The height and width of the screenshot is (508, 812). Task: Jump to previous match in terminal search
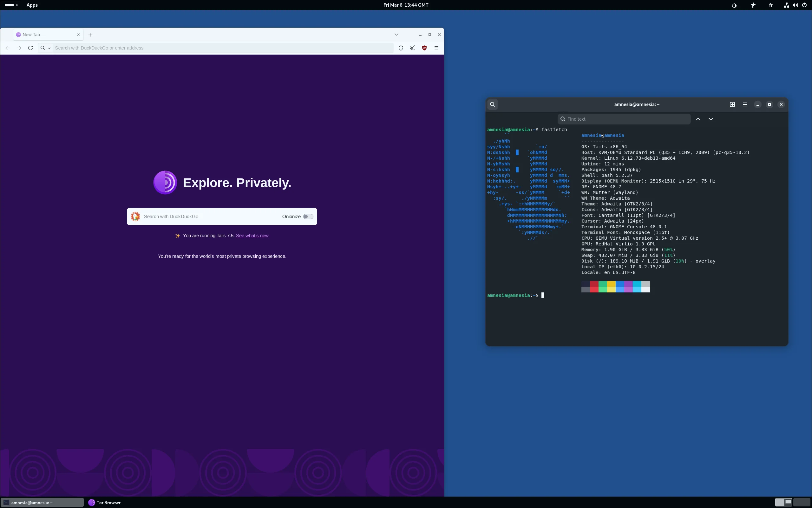[x=698, y=119]
